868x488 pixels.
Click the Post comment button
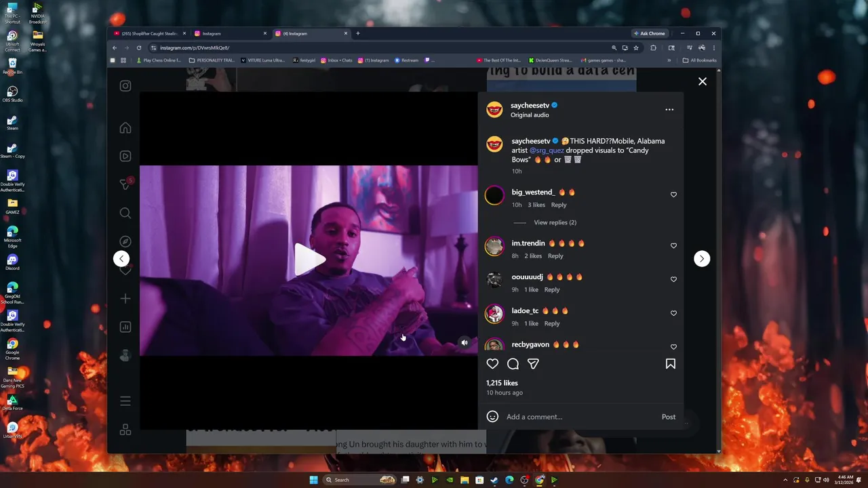669,417
